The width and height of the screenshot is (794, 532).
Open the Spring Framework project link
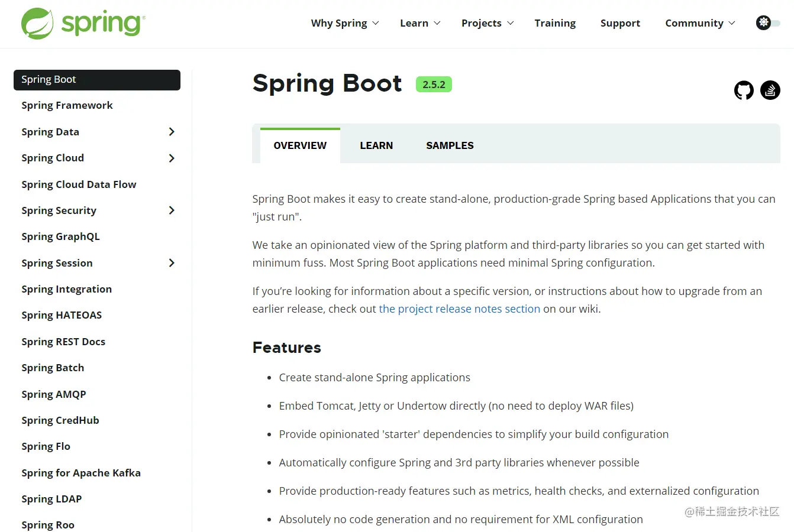tap(67, 105)
